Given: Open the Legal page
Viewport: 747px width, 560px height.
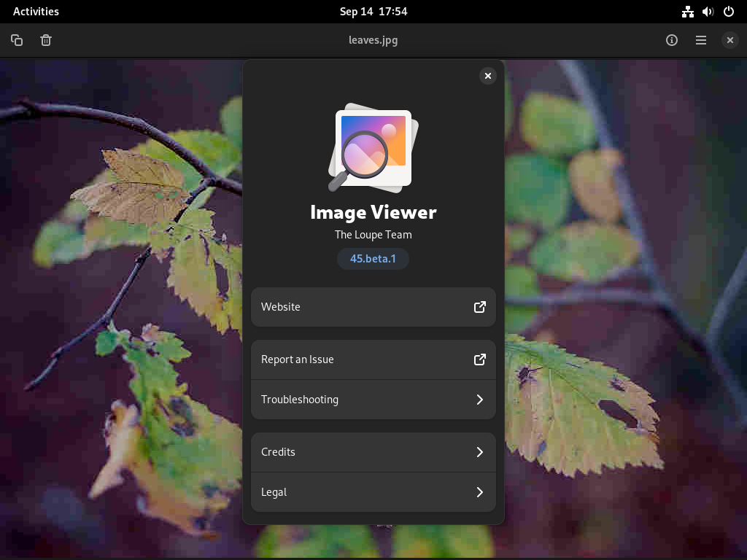Looking at the screenshot, I should (373, 492).
